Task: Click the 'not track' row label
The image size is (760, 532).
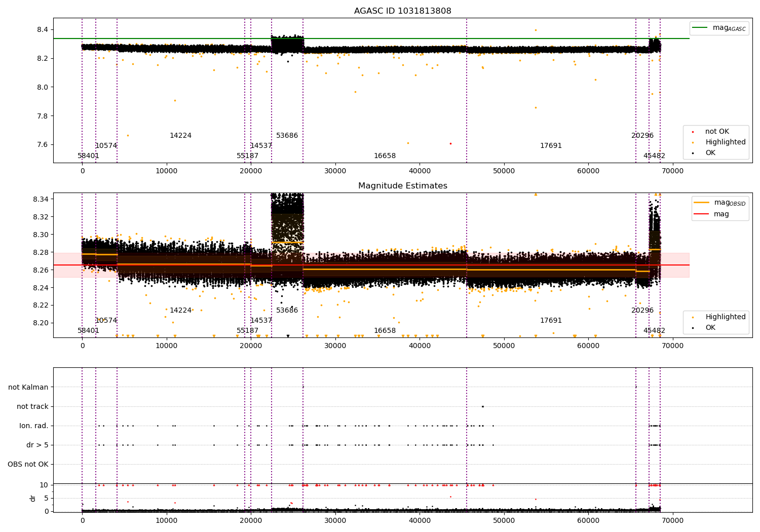Action: (x=32, y=407)
